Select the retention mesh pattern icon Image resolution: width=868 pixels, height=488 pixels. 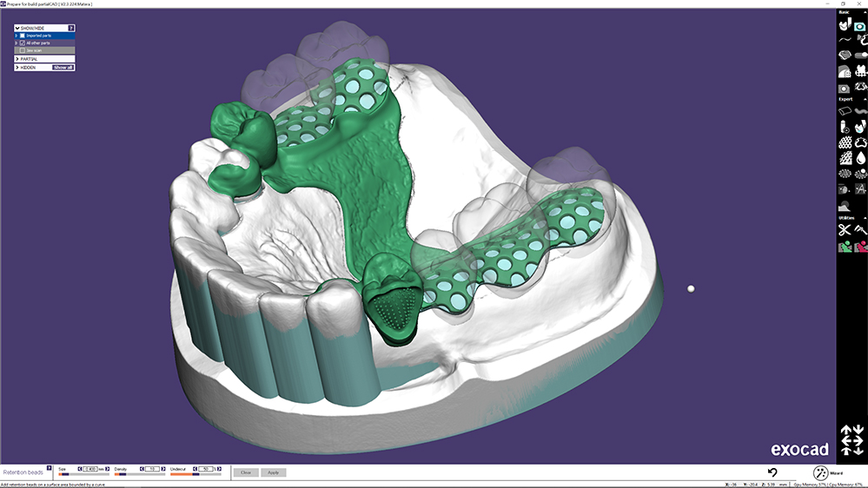(844, 142)
